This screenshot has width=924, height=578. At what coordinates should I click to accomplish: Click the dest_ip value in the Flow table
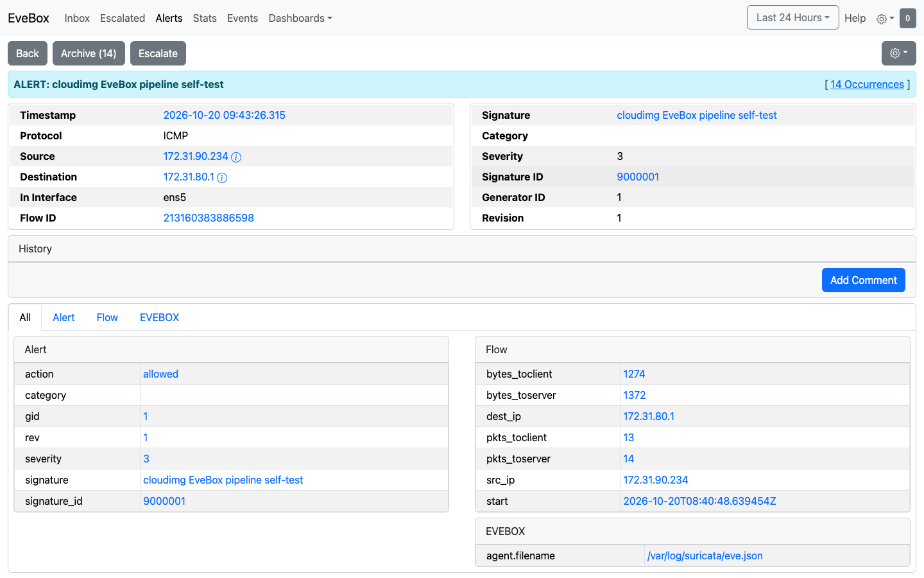click(x=649, y=416)
